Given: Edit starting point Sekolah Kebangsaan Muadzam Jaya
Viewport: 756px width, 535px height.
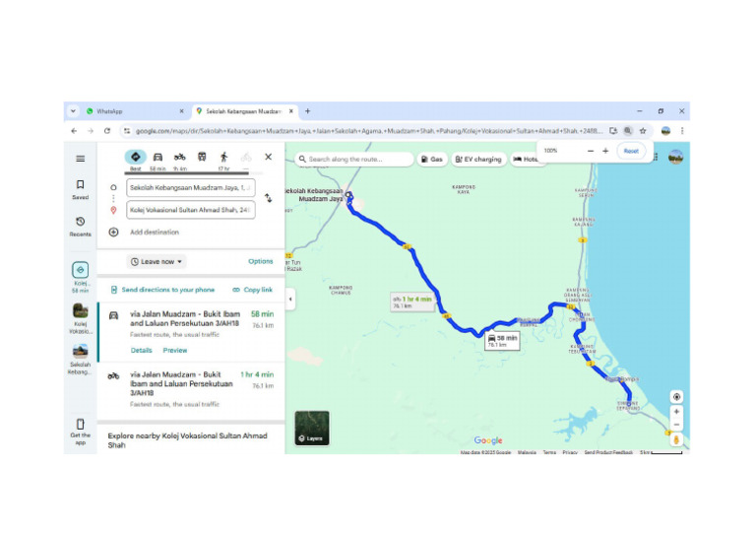Looking at the screenshot, I should 191,187.
